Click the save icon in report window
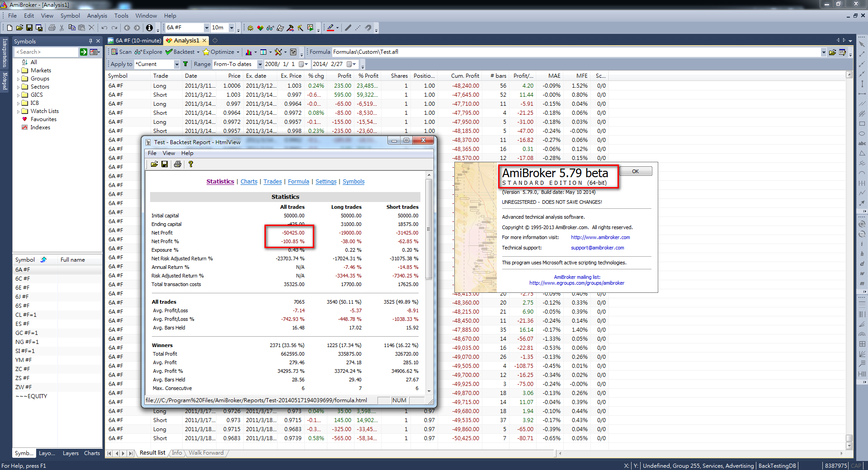This screenshot has height=470, width=868. (x=165, y=164)
